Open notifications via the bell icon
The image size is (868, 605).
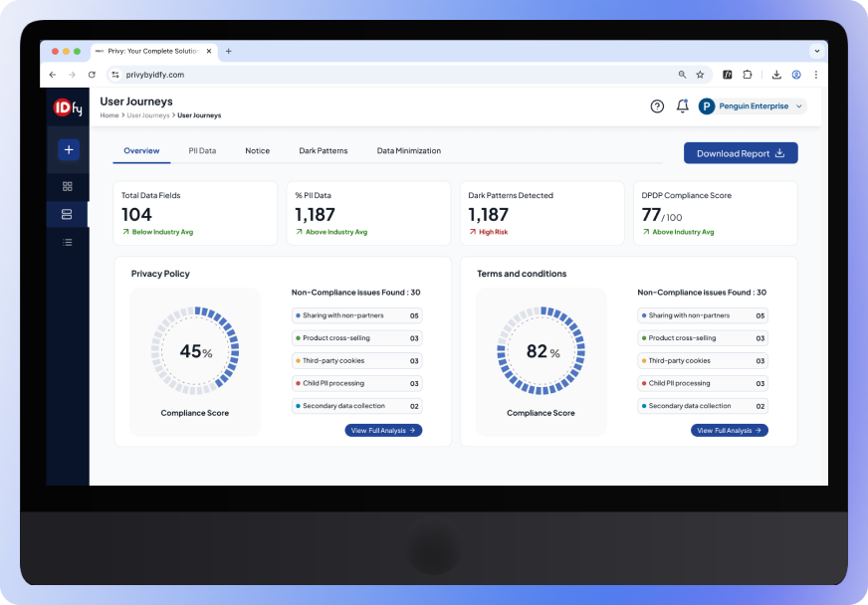682,105
